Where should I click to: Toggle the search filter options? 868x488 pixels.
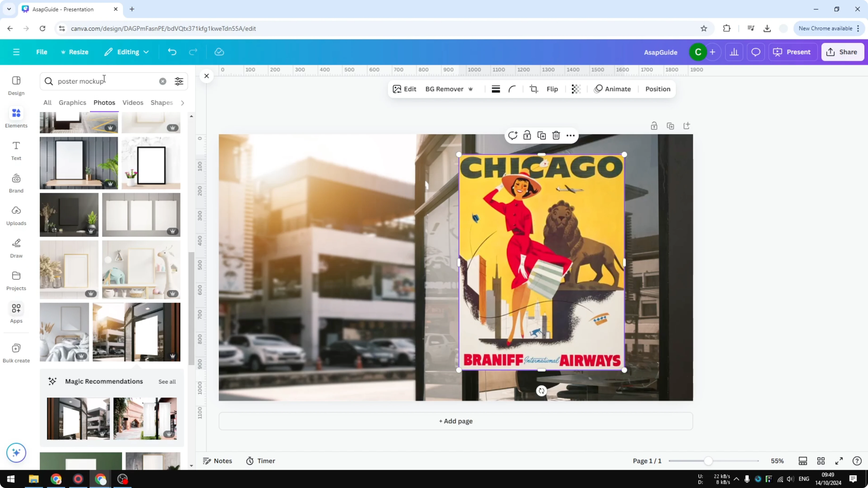click(179, 81)
